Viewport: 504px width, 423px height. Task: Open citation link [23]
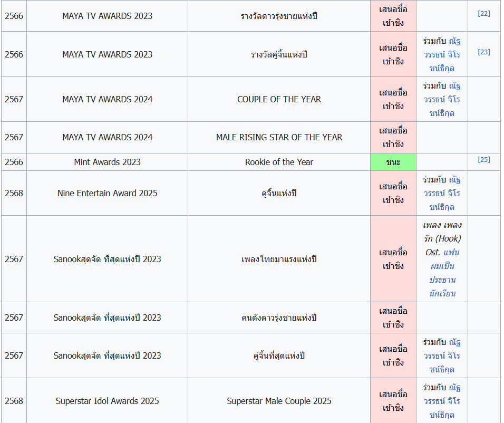coord(484,52)
